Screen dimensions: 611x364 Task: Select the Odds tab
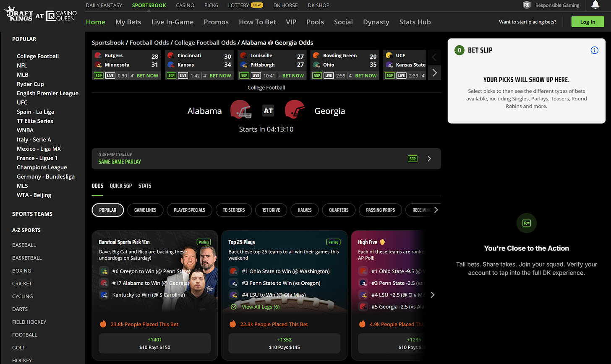[97, 186]
